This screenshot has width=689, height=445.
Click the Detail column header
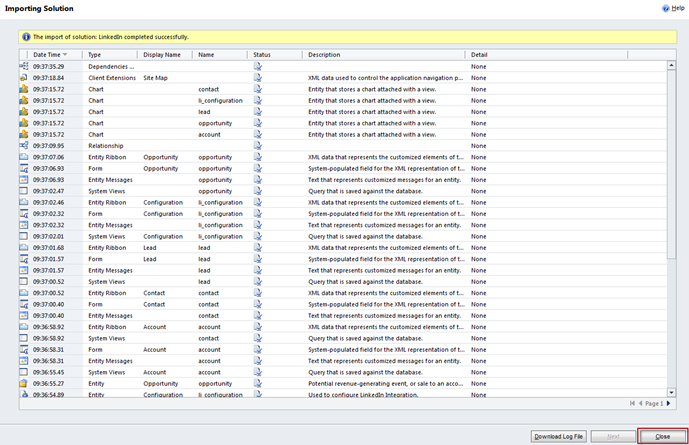547,54
